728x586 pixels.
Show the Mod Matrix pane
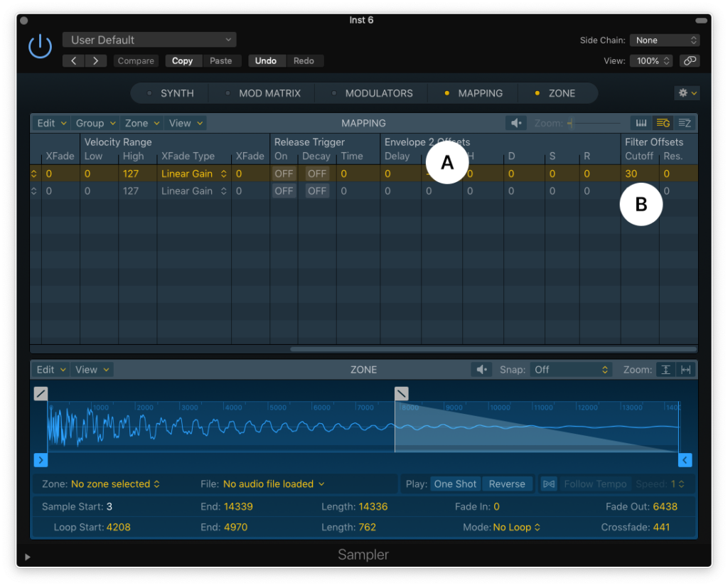(x=263, y=93)
